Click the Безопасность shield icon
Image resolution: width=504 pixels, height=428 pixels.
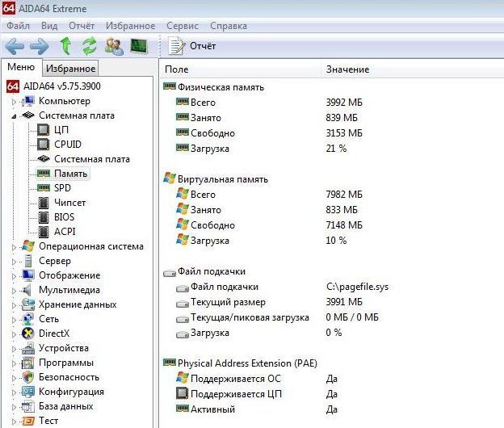tap(28, 377)
